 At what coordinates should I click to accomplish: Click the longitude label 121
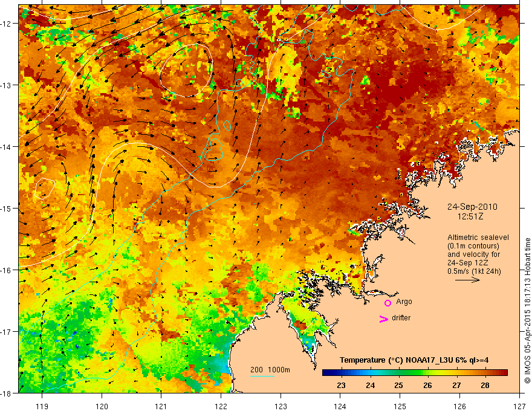(161, 406)
